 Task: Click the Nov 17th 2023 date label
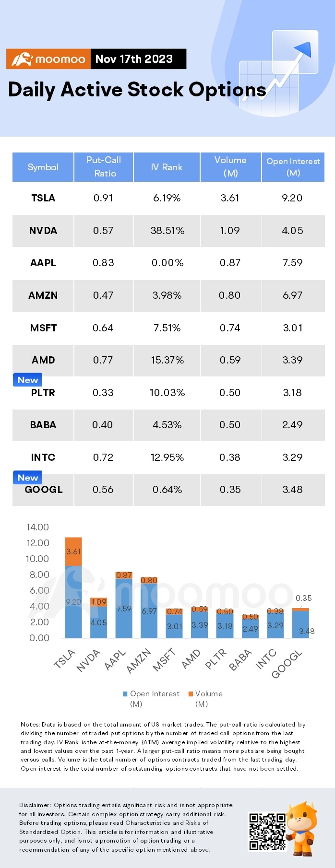click(x=134, y=59)
